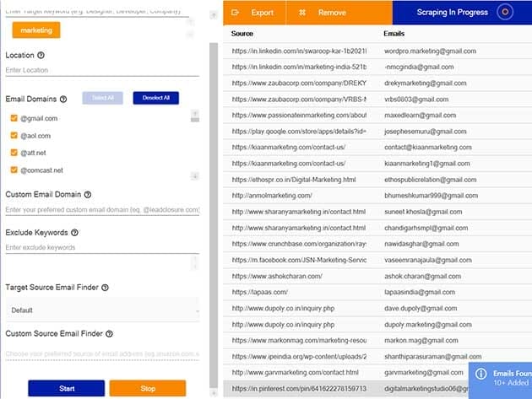Click the Enter Location input field
Image resolution: width=532 pixels, height=399 pixels.
[101, 71]
